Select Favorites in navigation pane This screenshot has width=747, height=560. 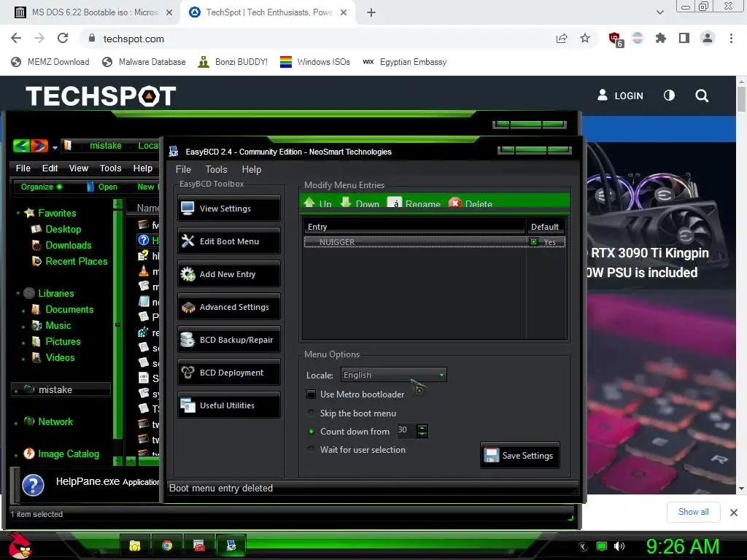pos(57,213)
